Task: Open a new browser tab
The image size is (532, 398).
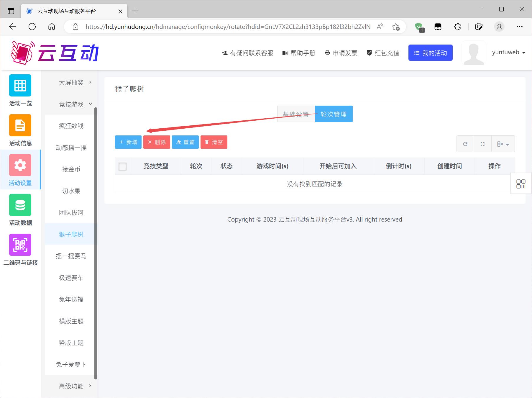Action: 135,11
